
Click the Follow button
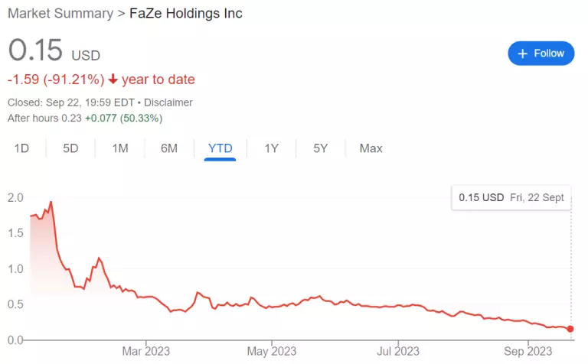(x=541, y=54)
